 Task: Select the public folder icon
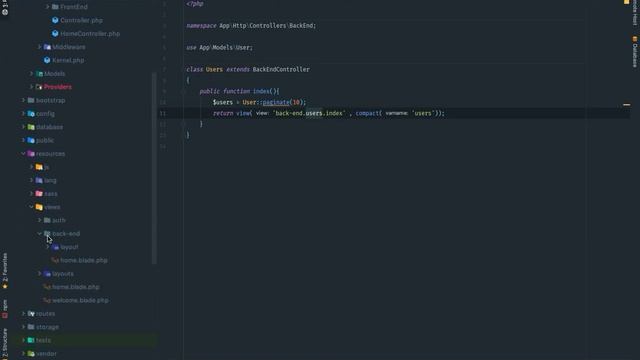(31, 140)
